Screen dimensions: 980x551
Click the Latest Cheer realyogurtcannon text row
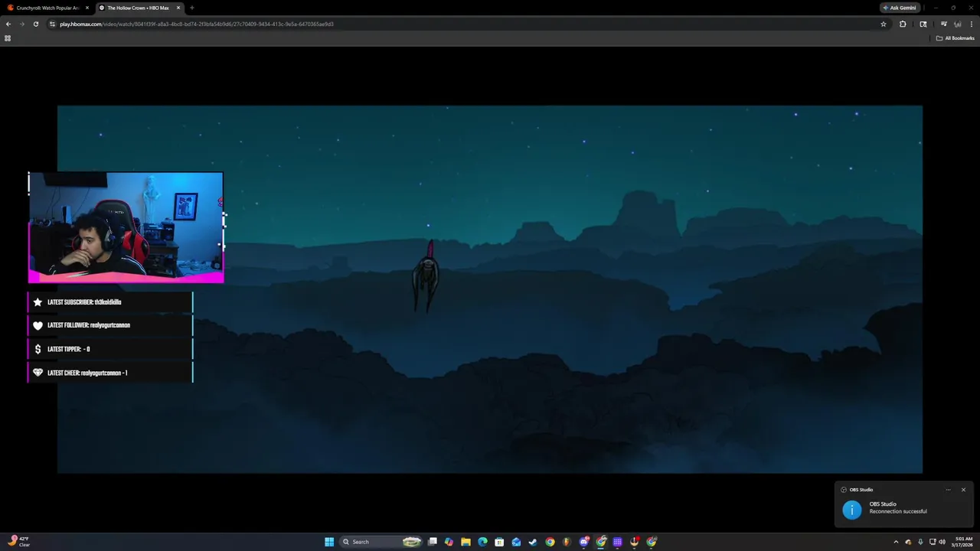pos(110,373)
